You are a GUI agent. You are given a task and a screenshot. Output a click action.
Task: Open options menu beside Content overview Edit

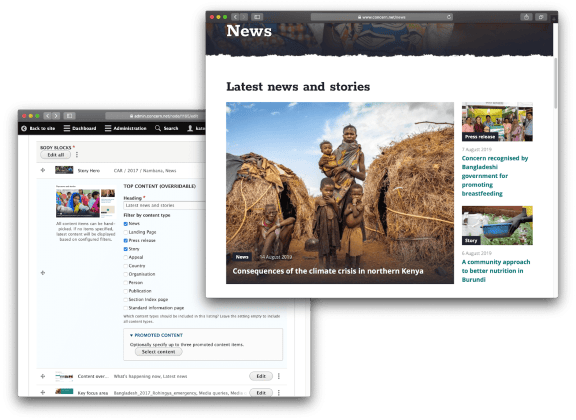[x=279, y=376]
